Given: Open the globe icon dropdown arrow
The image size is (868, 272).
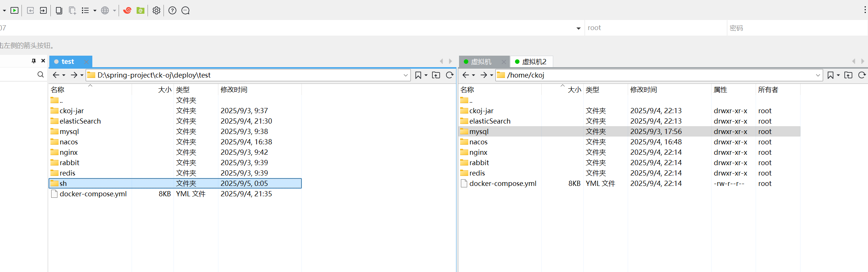Looking at the screenshot, I should 114,11.
